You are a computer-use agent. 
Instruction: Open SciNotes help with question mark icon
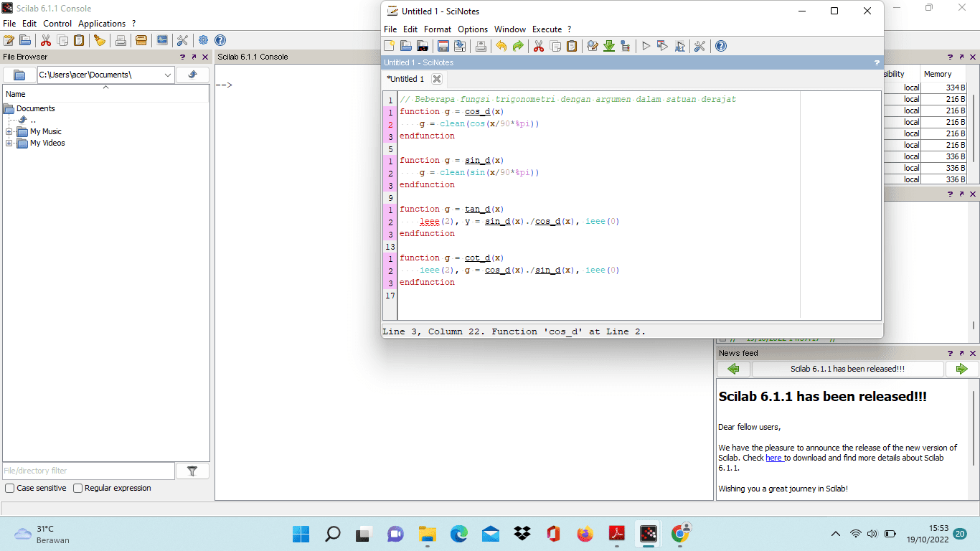click(721, 46)
